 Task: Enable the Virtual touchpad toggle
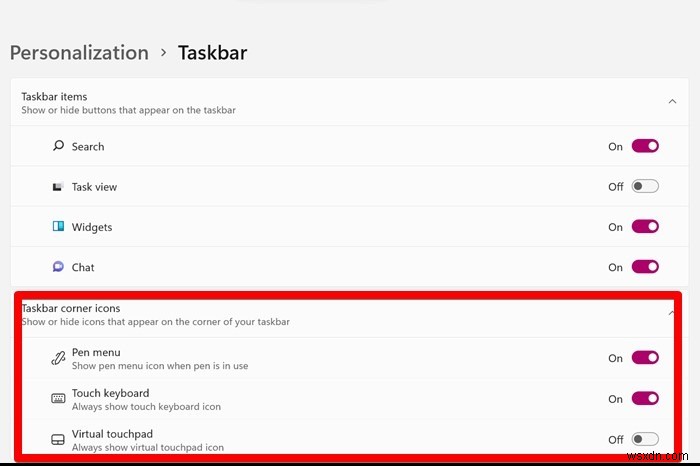(645, 439)
